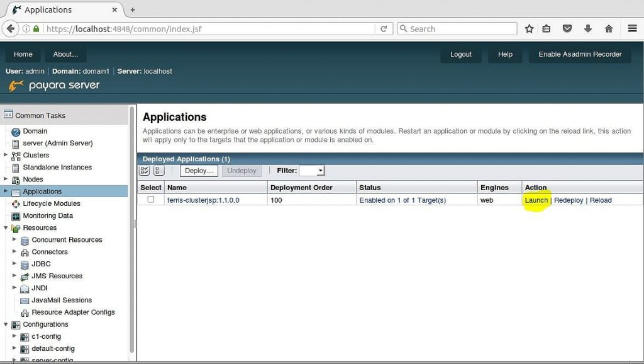This screenshot has width=644, height=364.
Task: Select Applications in the navigation tree
Action: [x=42, y=191]
